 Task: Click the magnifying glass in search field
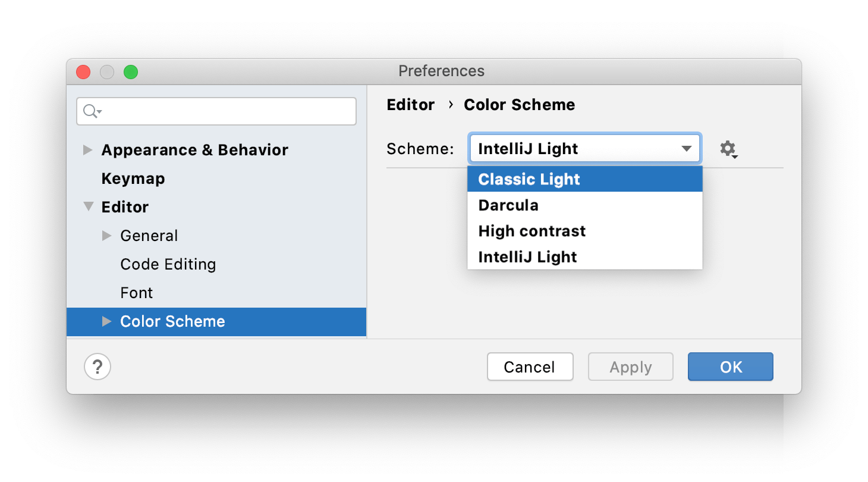pyautogui.click(x=88, y=111)
